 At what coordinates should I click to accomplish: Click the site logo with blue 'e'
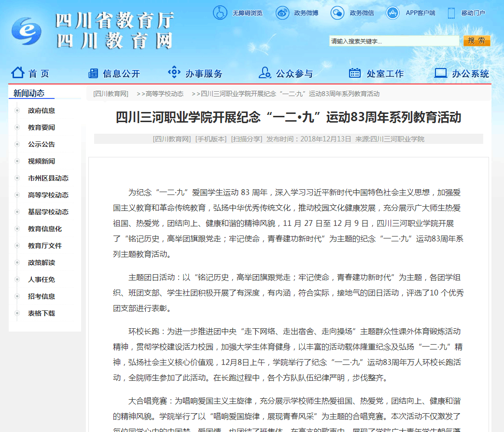click(27, 31)
